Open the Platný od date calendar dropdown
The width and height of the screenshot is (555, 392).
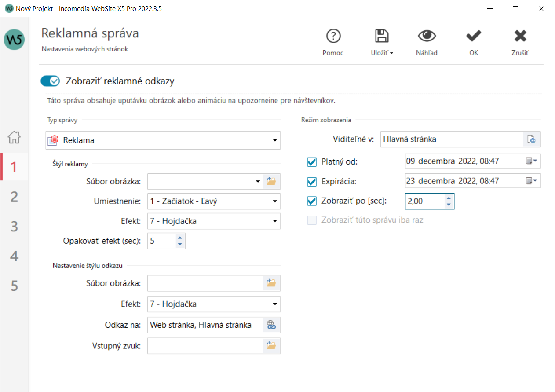[x=532, y=161]
